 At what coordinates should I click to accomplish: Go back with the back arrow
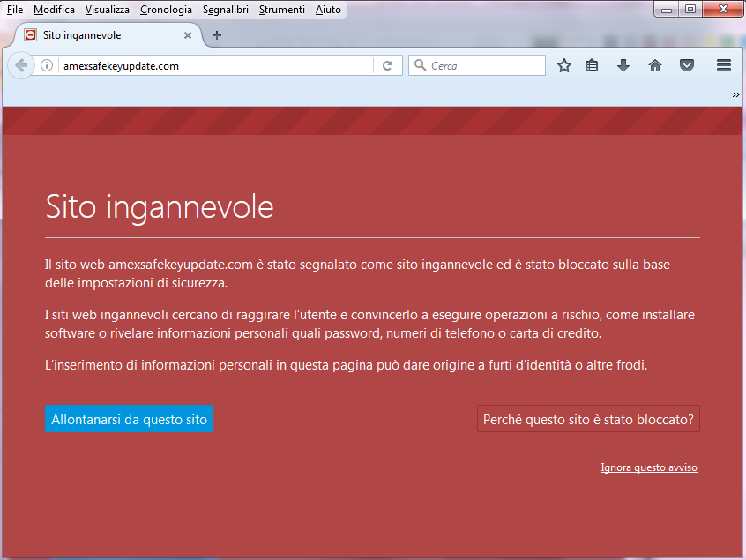(21, 65)
